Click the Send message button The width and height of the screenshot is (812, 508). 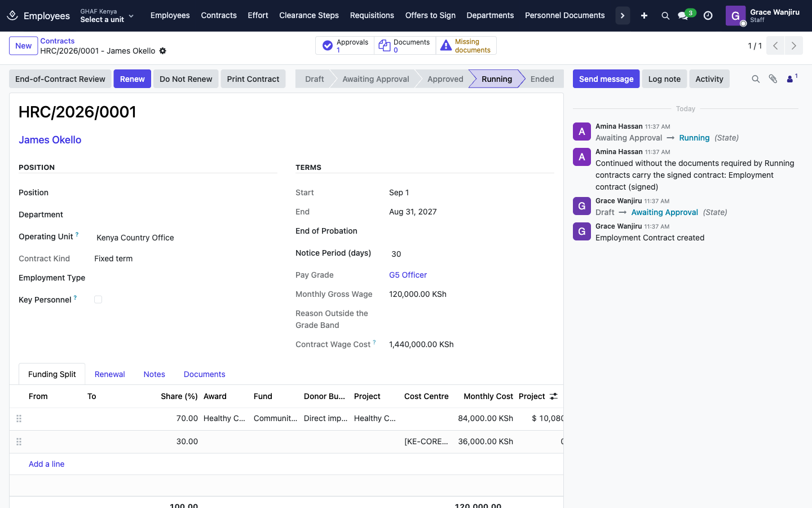coord(606,79)
